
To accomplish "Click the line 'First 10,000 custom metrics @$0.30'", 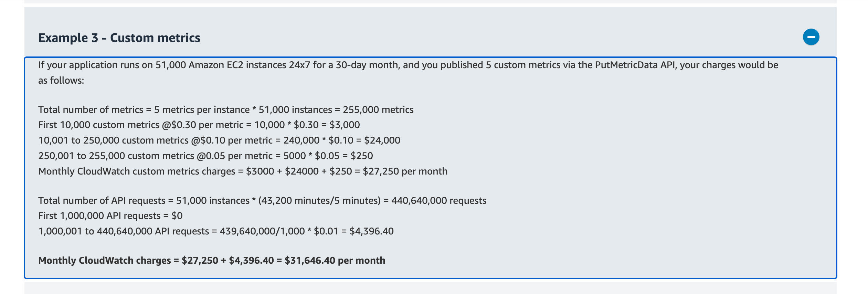I will coord(199,125).
